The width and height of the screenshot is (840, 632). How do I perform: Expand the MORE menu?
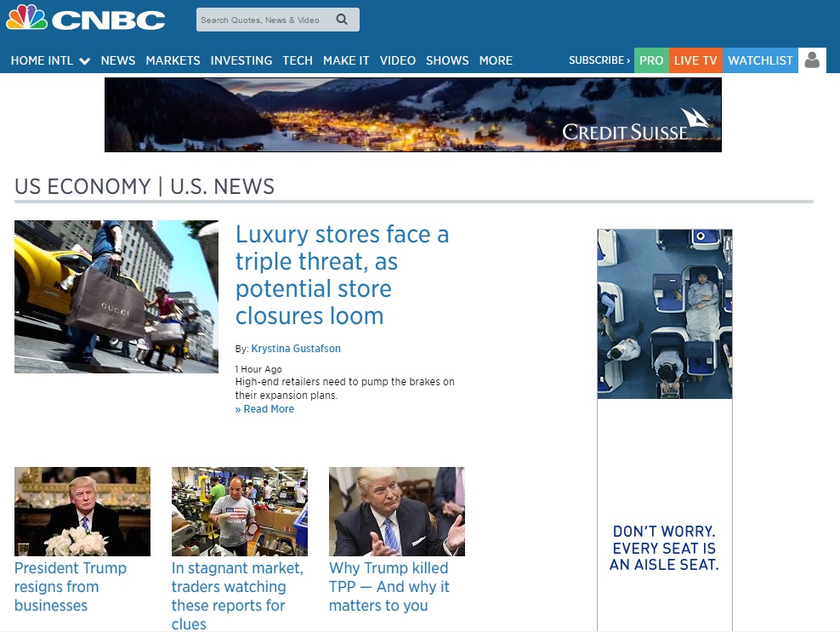[496, 60]
